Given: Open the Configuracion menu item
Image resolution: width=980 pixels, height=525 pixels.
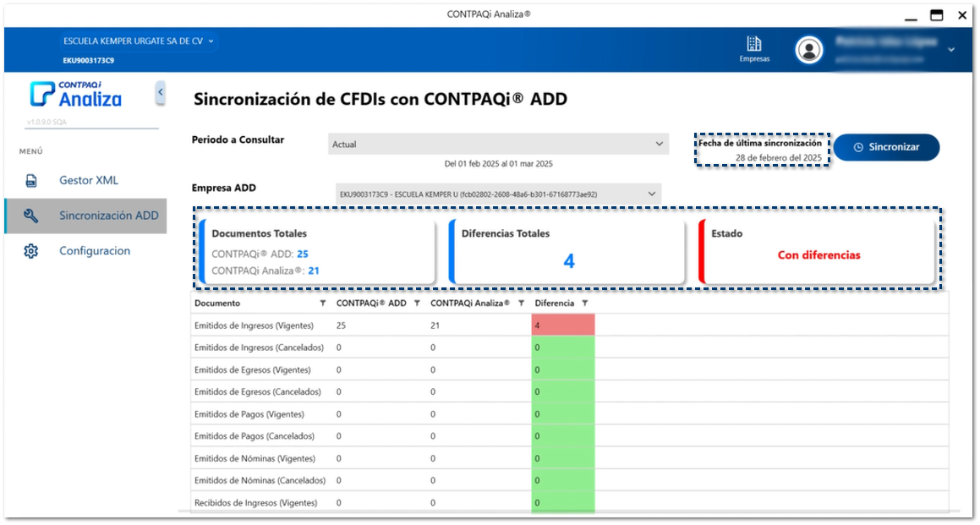Looking at the screenshot, I should pos(85,250).
